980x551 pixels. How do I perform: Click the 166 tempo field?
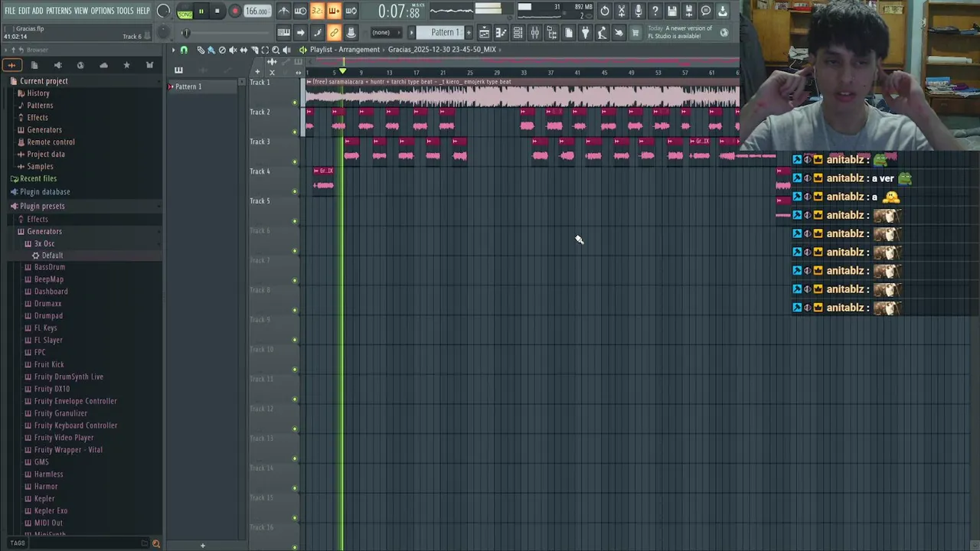coord(256,11)
